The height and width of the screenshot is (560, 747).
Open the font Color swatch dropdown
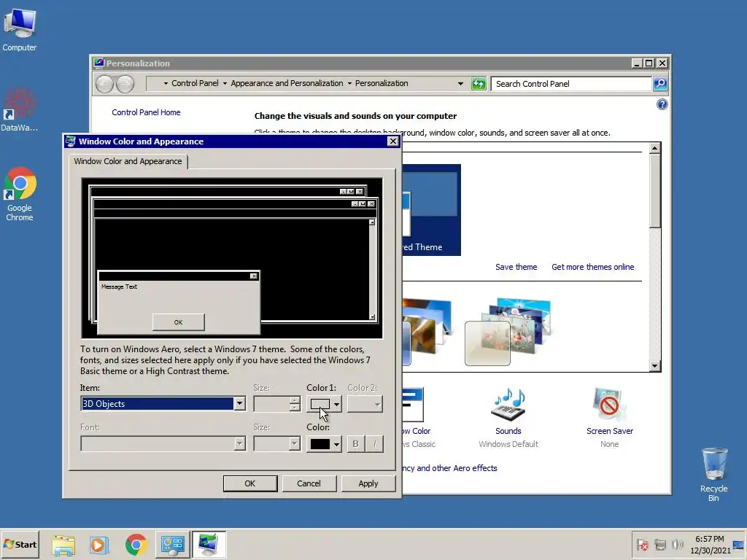(324, 444)
